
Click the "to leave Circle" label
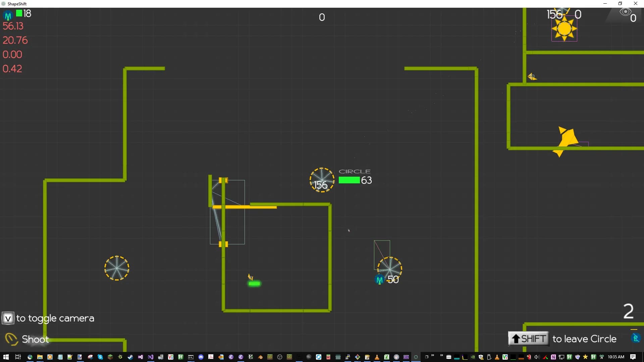(584, 339)
